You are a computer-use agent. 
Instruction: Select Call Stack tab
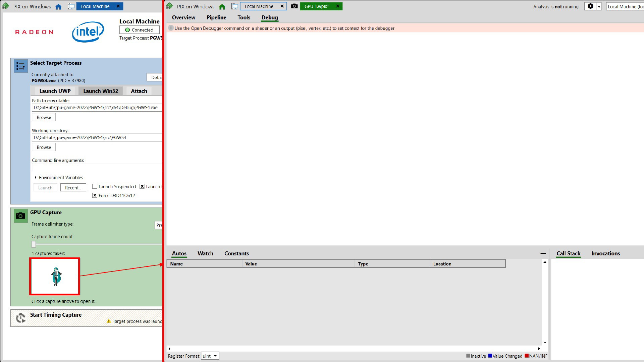click(x=568, y=253)
